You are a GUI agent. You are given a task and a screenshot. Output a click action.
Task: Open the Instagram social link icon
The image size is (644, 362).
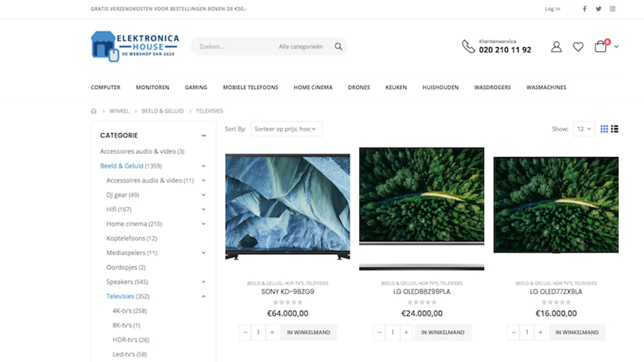[x=613, y=9]
